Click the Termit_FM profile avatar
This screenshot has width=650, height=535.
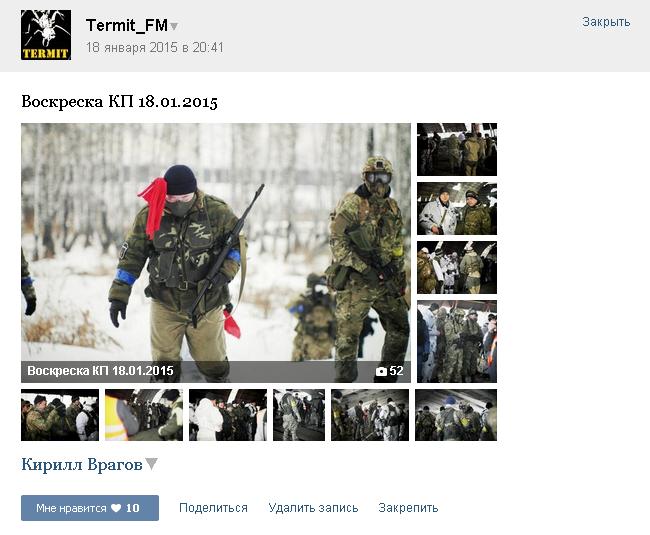pos(46,35)
